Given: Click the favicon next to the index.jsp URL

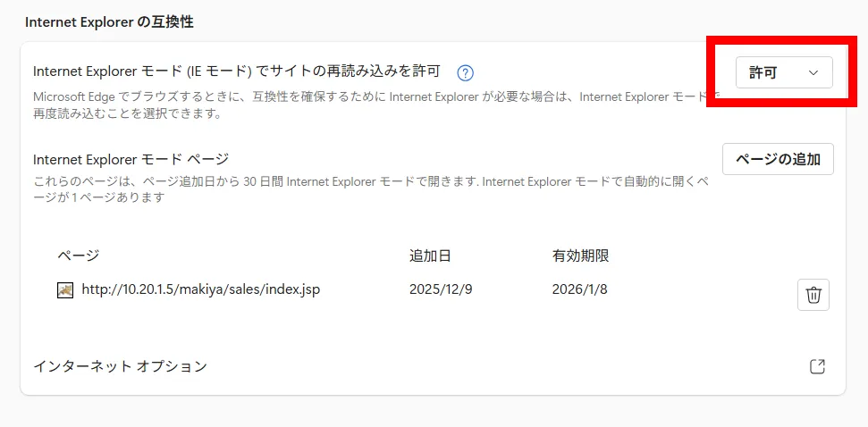Looking at the screenshot, I should [x=65, y=290].
